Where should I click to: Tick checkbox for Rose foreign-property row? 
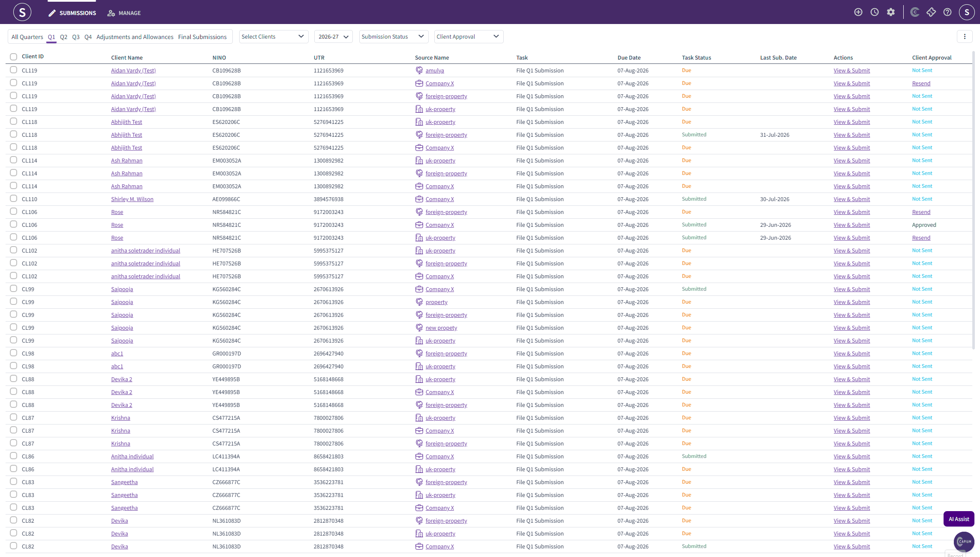[x=13, y=211]
